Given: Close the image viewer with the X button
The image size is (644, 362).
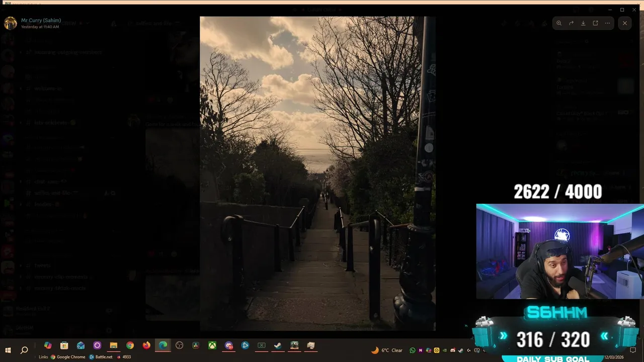Looking at the screenshot, I should (x=625, y=23).
